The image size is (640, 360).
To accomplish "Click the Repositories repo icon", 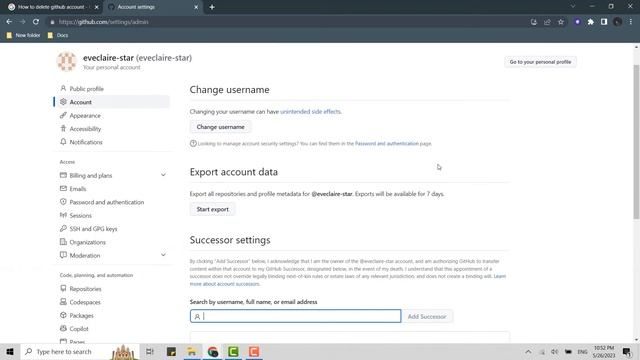I will tap(63, 288).
